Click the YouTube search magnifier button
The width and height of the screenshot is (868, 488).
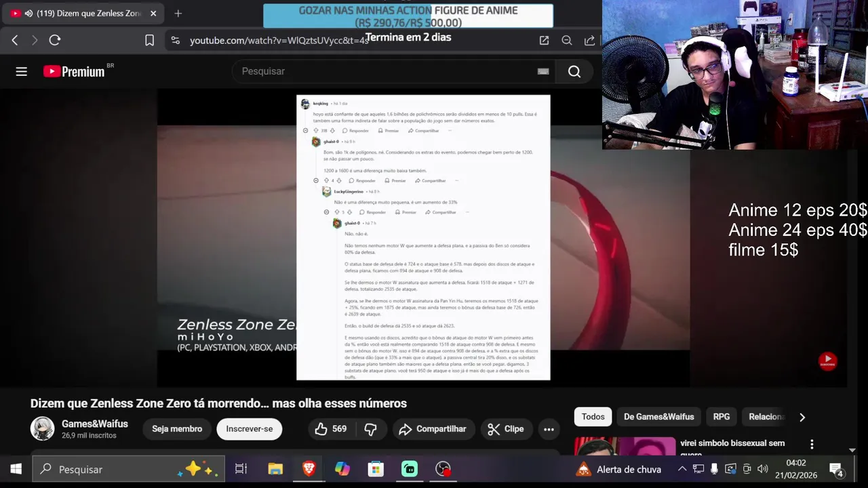tap(574, 71)
